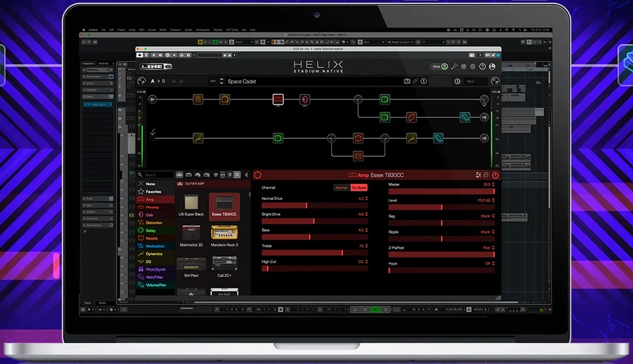Screen dimensions: 633x364
Task: Select the Amp category
Action: point(156,199)
